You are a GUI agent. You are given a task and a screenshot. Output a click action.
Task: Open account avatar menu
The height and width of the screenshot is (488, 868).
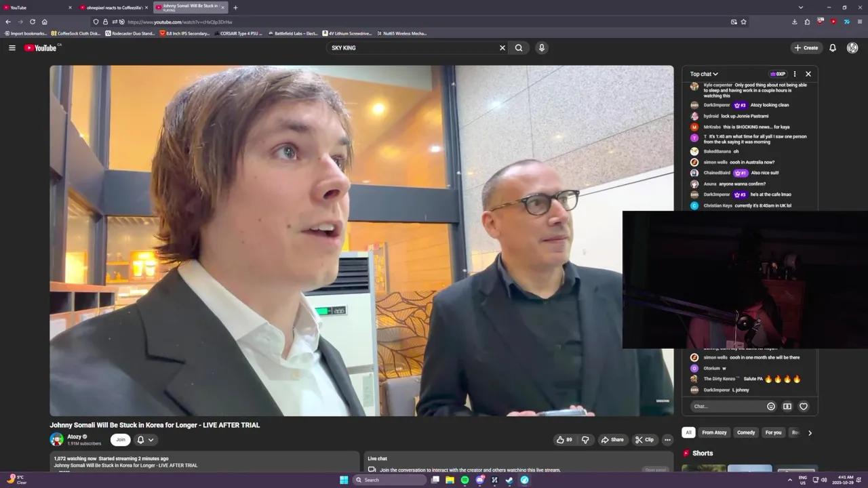(x=852, y=47)
